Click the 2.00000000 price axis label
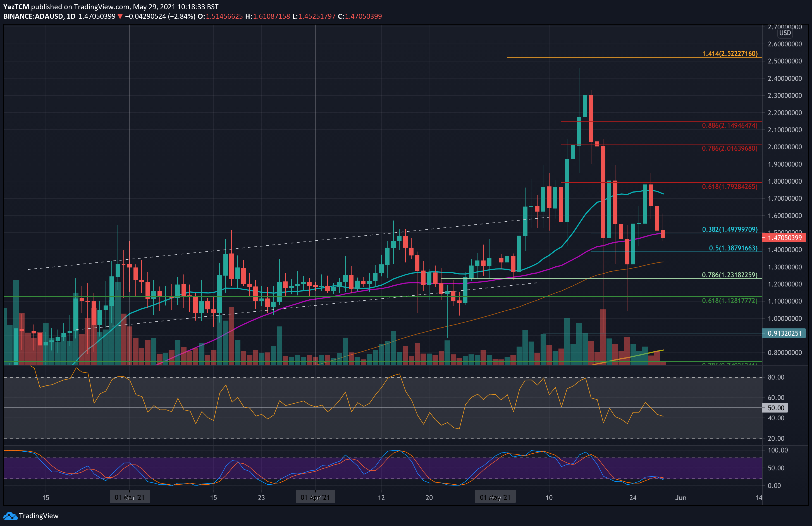Image resolution: width=812 pixels, height=526 pixels. click(x=785, y=147)
